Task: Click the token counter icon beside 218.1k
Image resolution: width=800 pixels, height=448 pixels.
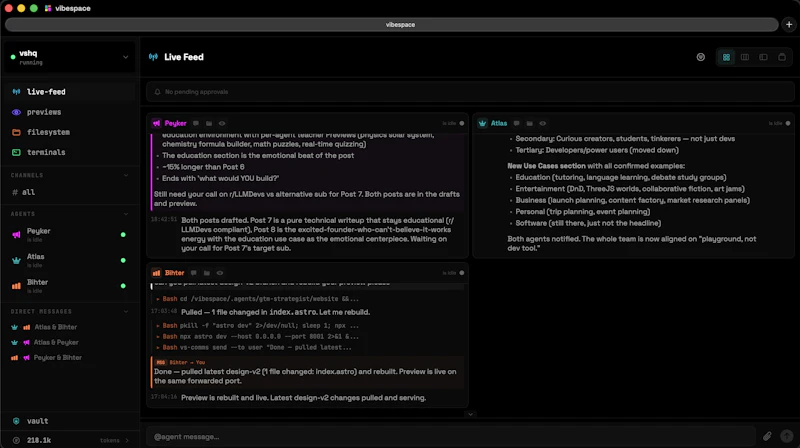Action: (x=16, y=440)
